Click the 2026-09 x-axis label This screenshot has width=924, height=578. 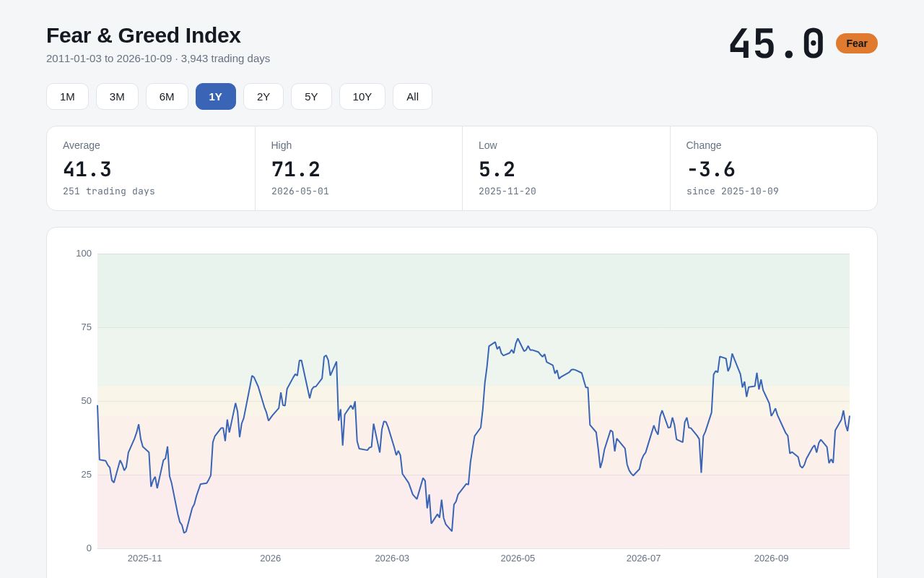[x=772, y=558]
